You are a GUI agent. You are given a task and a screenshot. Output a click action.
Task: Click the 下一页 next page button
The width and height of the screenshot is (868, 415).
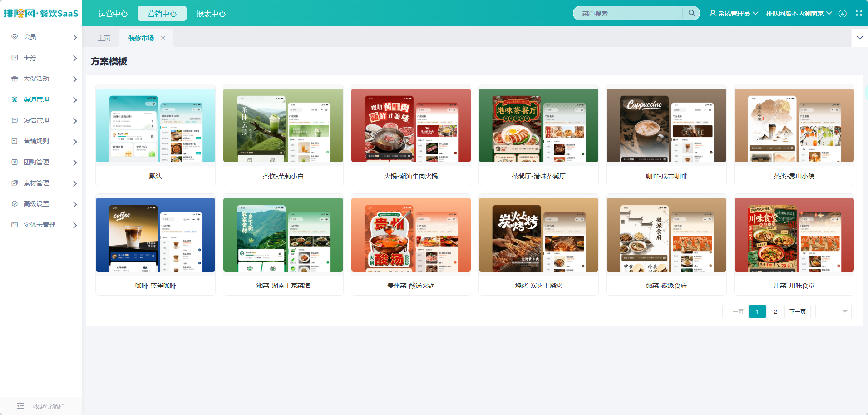tap(798, 311)
